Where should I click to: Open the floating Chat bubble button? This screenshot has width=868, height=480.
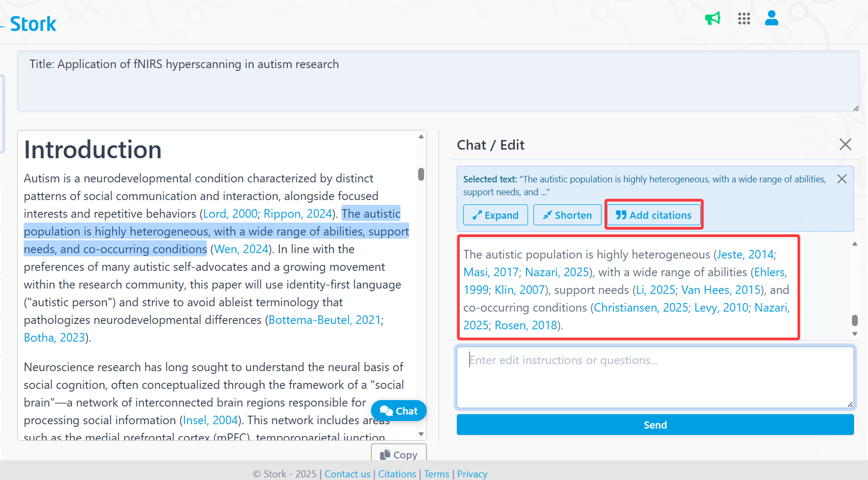(398, 411)
